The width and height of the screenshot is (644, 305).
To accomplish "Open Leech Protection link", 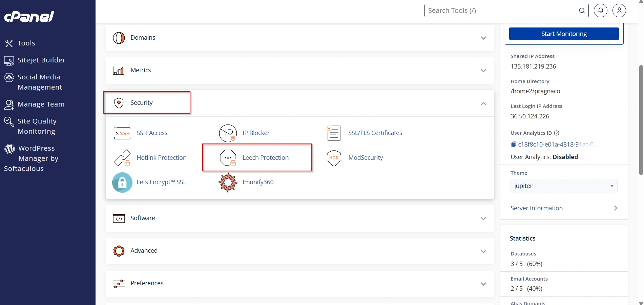I will coord(266,158).
